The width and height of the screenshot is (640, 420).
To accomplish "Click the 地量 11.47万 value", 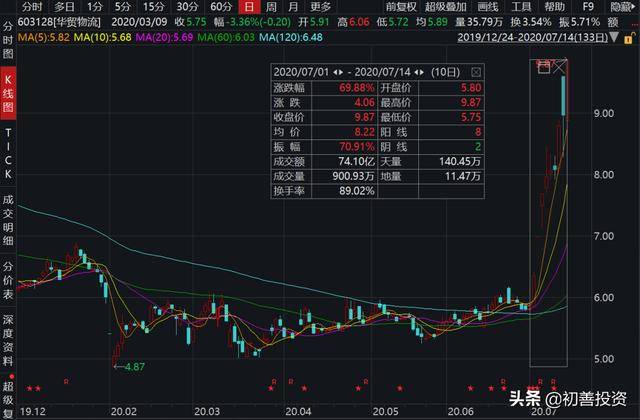I will pos(463,176).
